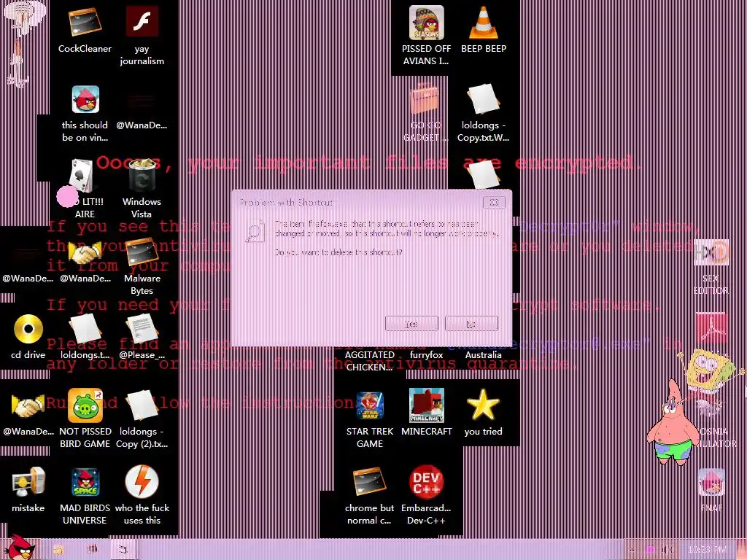Open 'loldongs - Copy (2).tx...' file
Viewport: 747px width, 560px height.
point(142,405)
